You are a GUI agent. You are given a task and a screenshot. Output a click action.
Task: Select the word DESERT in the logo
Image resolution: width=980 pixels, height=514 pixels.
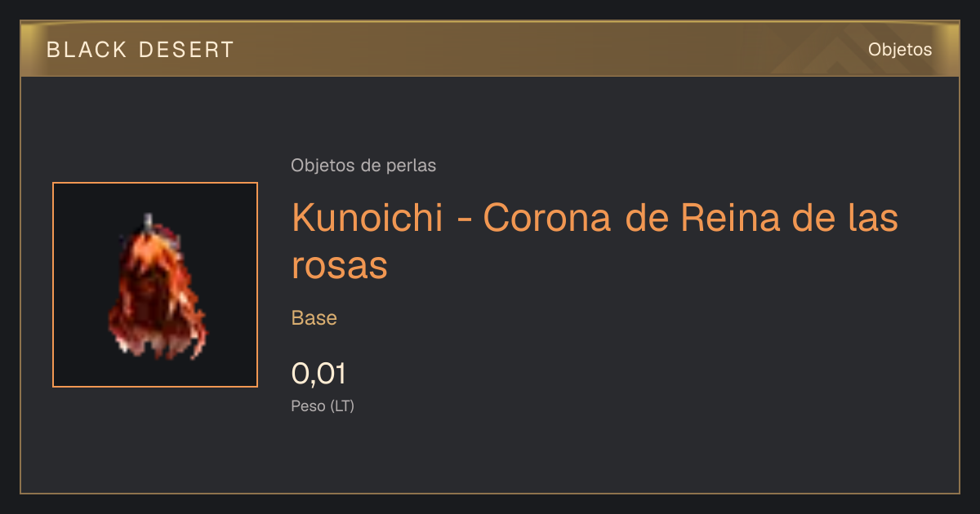[x=186, y=50]
